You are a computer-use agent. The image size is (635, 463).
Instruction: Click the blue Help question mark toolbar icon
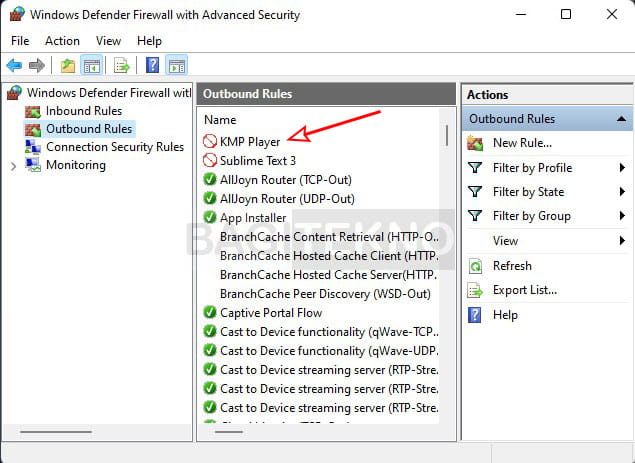point(152,65)
